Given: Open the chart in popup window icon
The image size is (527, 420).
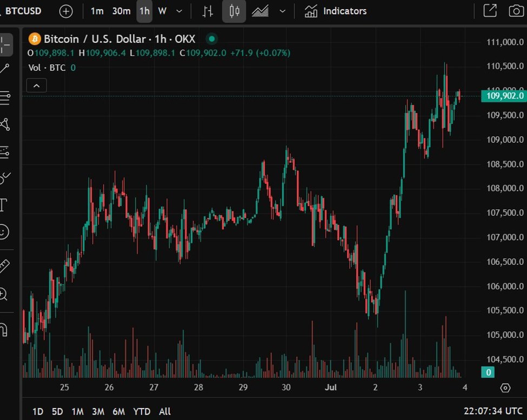Looking at the screenshot, I should coord(490,10).
